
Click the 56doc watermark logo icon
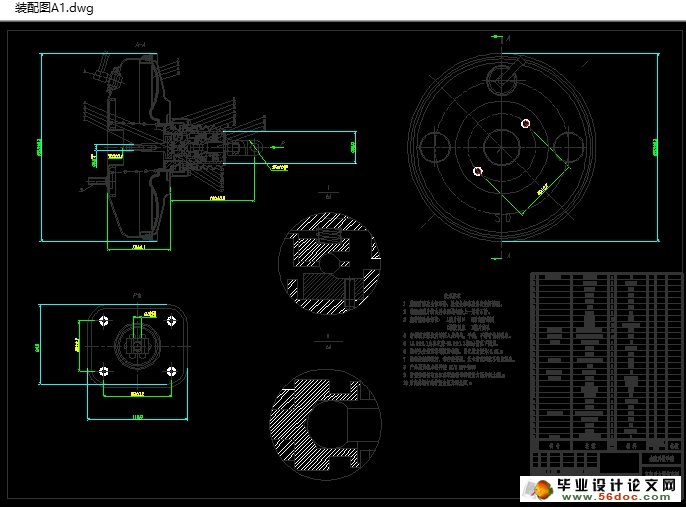pyautogui.click(x=537, y=488)
